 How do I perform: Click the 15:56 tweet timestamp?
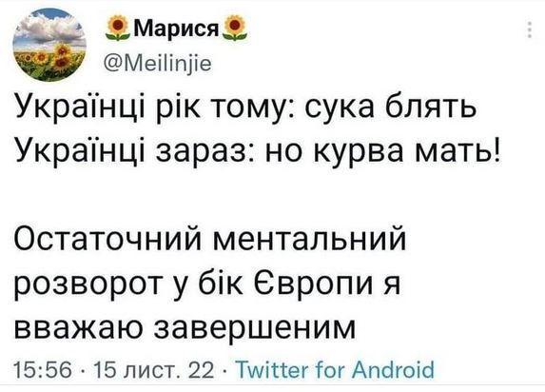point(43,370)
